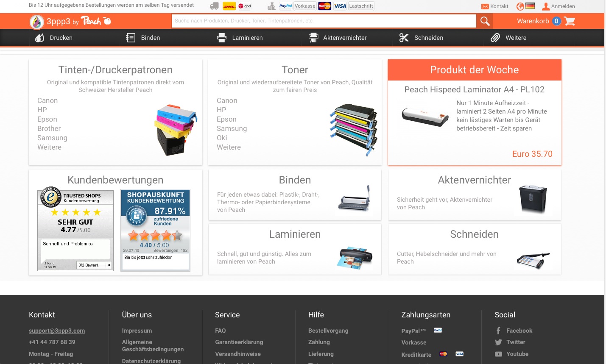
Task: Open the Binden menu
Action: [151, 38]
